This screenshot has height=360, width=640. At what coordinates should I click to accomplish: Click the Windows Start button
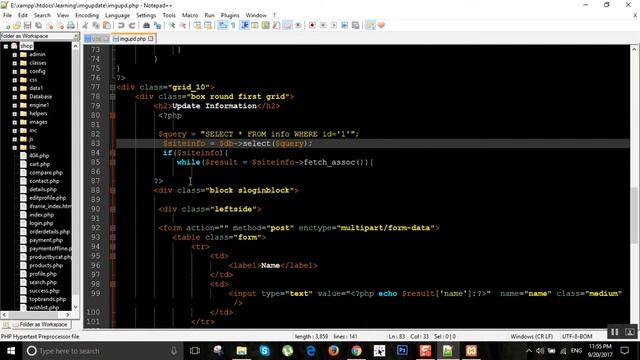[x=11, y=351]
